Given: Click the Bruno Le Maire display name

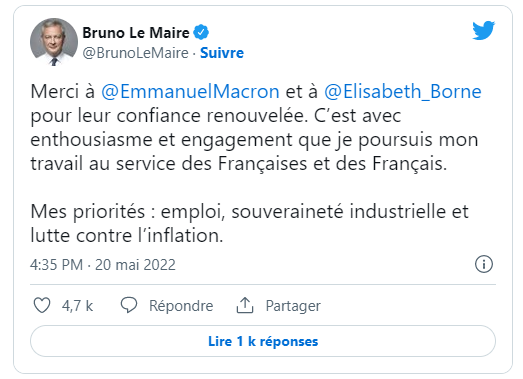Looking at the screenshot, I should [136, 33].
